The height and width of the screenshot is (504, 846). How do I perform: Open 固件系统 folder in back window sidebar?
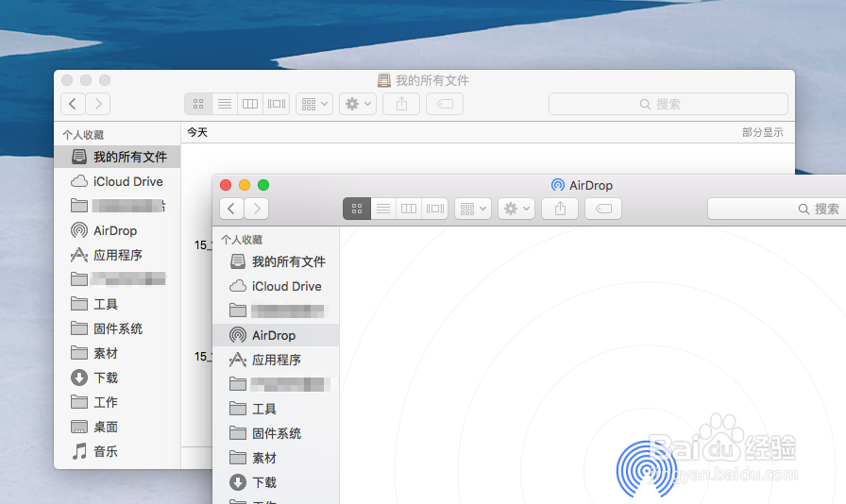pos(118,328)
